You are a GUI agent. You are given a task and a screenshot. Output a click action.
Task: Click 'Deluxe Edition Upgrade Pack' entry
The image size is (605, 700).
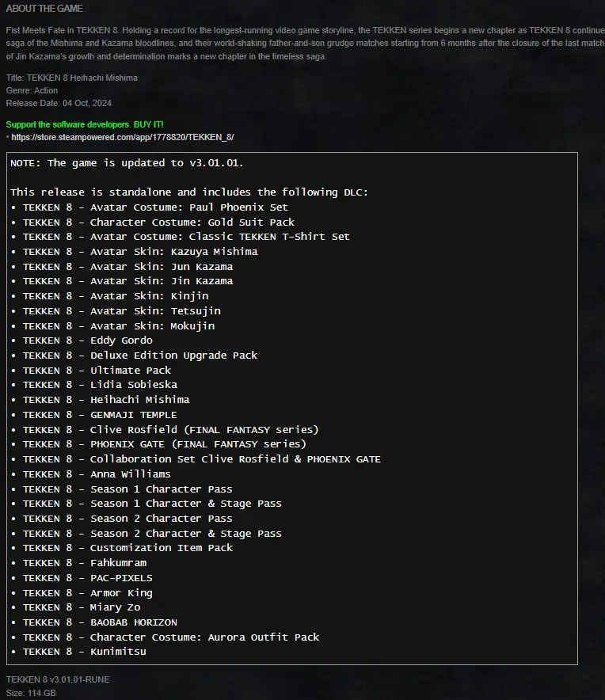coord(140,356)
